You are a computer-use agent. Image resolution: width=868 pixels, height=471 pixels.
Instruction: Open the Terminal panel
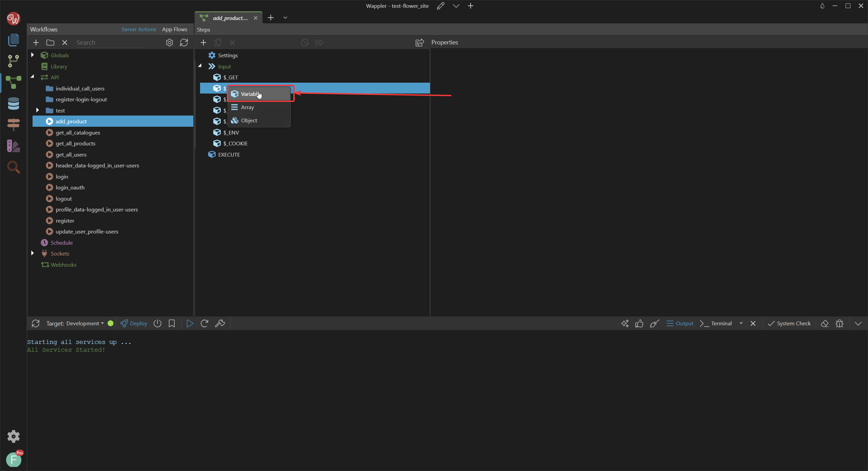click(716, 323)
